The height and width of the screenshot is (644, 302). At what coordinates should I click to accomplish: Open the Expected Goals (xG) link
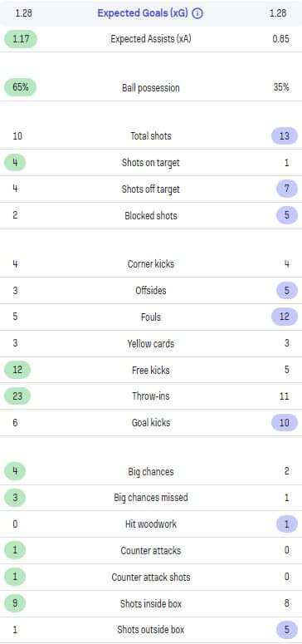pos(143,13)
